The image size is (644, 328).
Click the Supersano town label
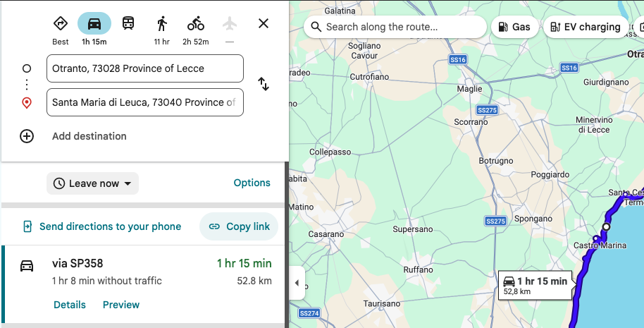[x=413, y=229]
